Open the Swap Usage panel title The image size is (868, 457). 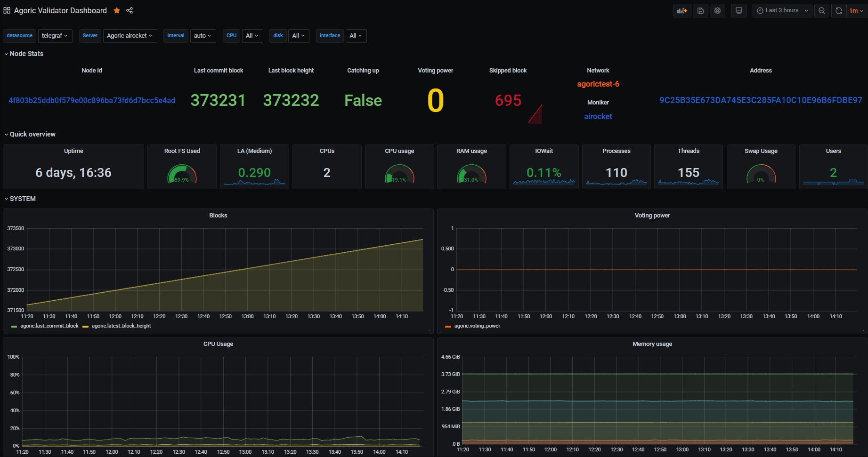click(x=761, y=151)
